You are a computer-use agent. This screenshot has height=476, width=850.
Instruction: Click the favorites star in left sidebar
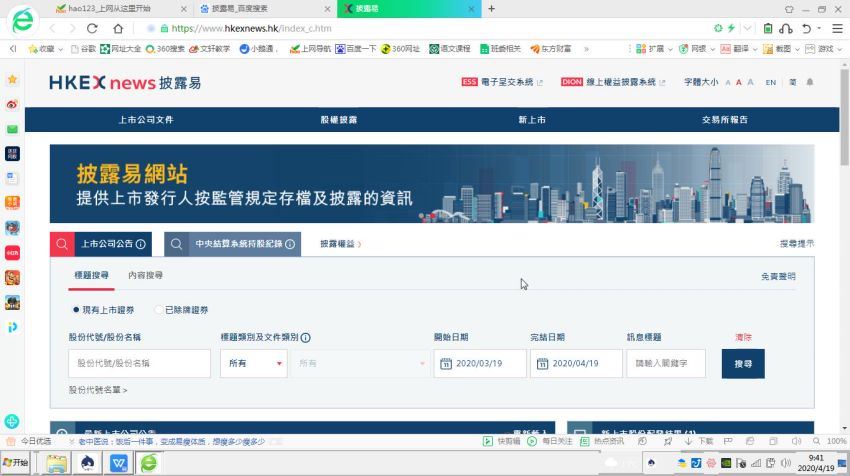click(x=12, y=80)
